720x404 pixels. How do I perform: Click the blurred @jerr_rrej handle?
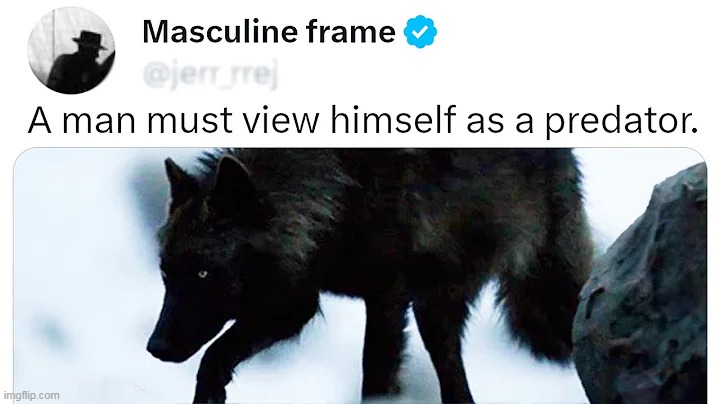(x=211, y=76)
